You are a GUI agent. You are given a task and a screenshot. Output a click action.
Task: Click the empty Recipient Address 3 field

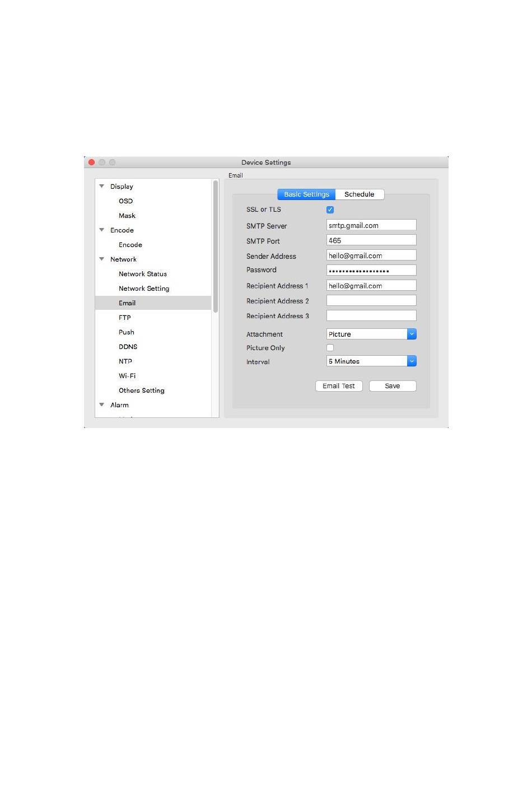[371, 315]
